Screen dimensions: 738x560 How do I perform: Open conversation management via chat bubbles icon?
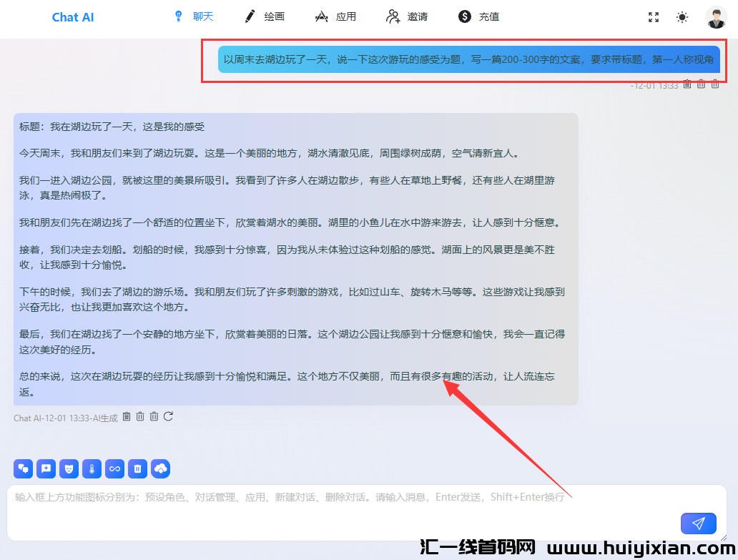tap(23, 468)
